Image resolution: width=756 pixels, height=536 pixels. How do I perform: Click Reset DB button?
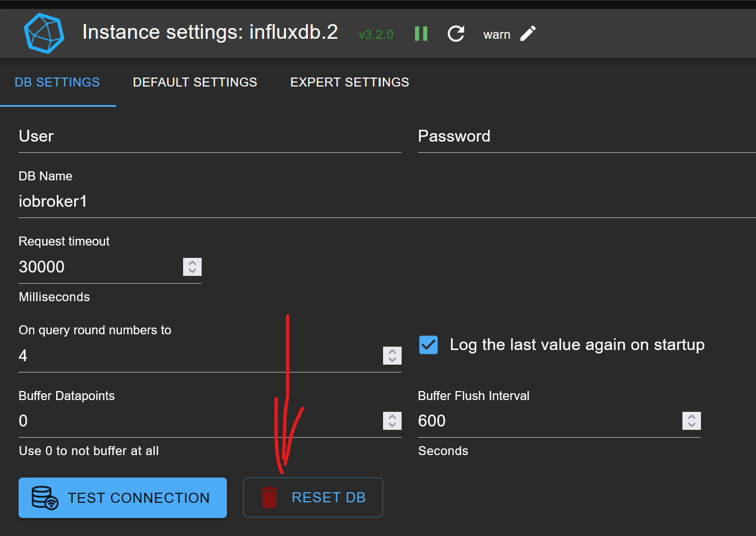point(313,497)
